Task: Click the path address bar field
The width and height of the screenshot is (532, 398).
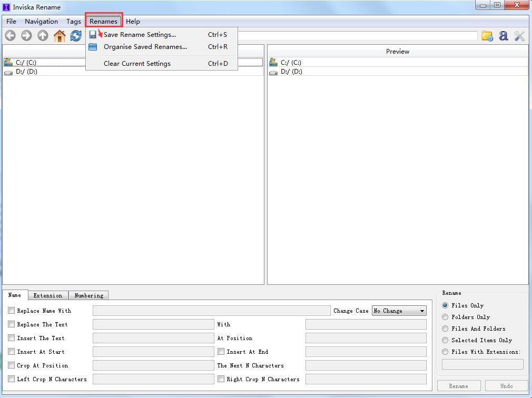Action: point(358,36)
